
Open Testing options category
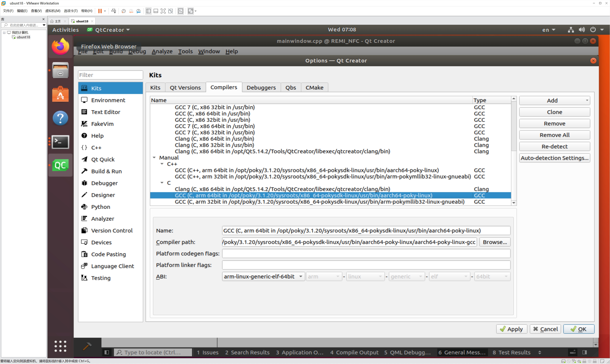111,278
